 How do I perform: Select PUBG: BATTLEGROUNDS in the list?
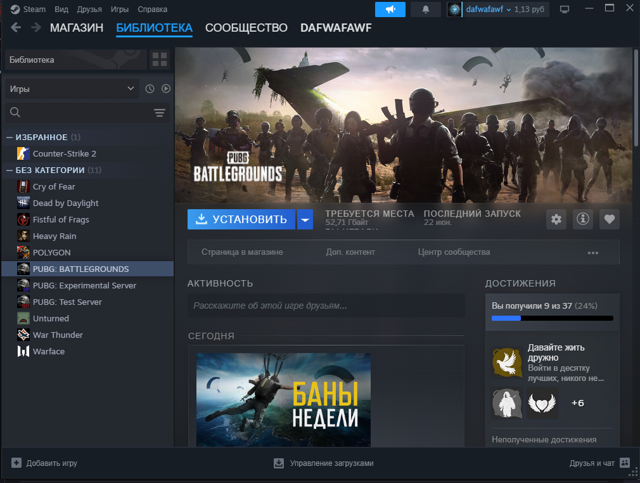tap(88, 269)
